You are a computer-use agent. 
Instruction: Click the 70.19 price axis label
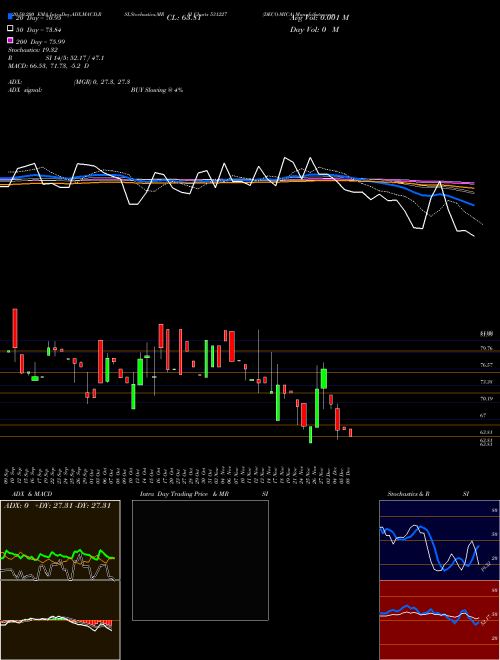click(486, 399)
